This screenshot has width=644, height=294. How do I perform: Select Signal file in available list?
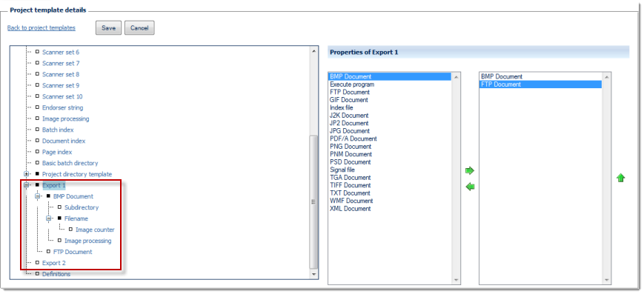click(389, 170)
